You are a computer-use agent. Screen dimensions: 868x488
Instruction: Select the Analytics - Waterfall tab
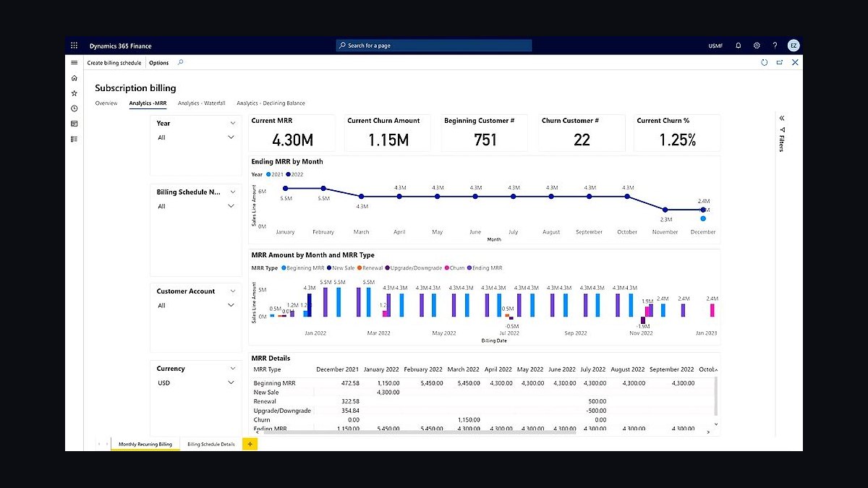point(202,103)
